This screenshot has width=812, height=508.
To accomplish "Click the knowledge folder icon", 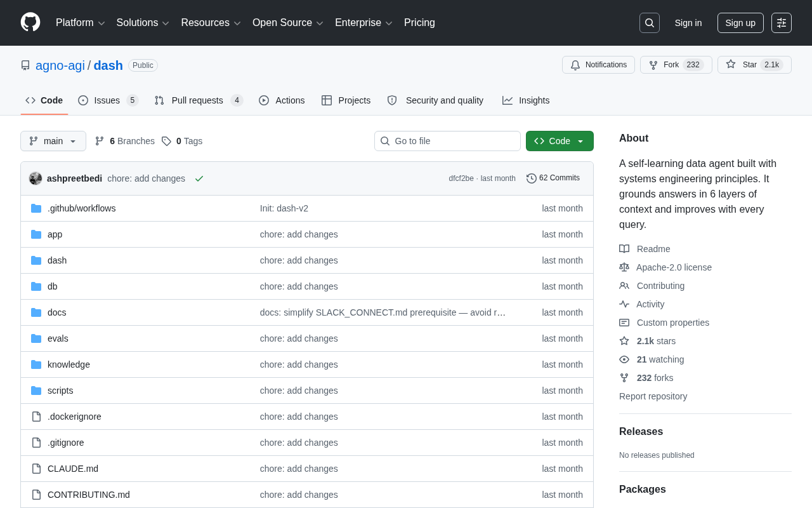I will coord(36,364).
